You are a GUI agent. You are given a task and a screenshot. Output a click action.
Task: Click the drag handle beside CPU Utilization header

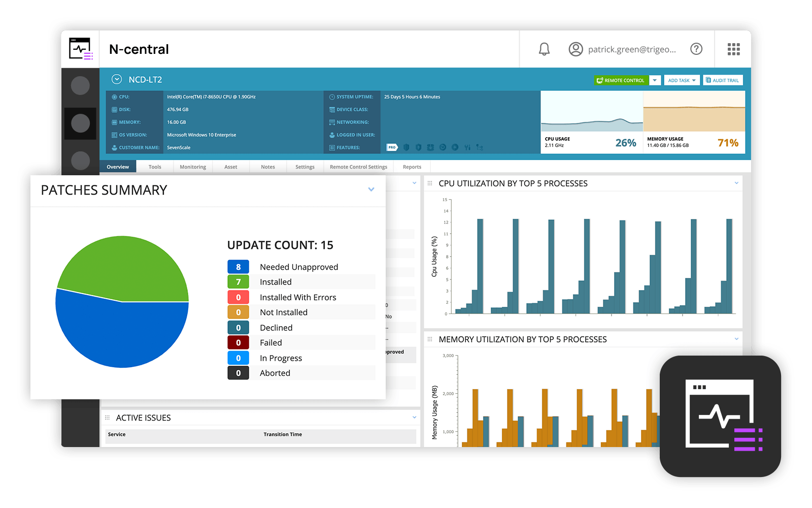point(429,183)
